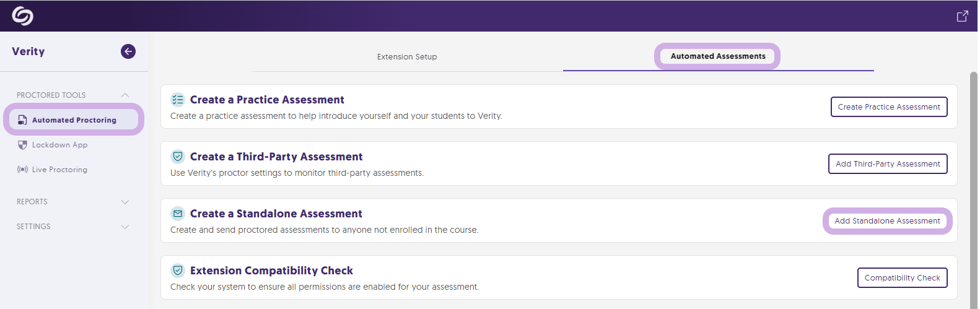Collapse sidebar with back arrow icon
The height and width of the screenshot is (309, 980).
pos(128,51)
